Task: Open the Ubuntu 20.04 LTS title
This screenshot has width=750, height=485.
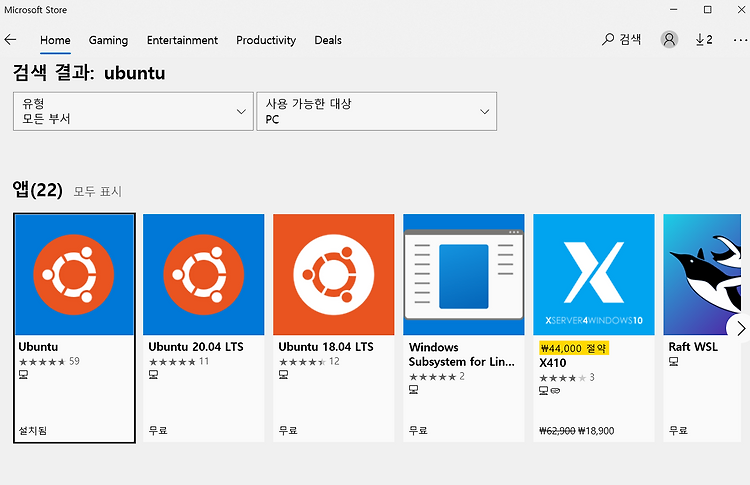Action: 196,347
